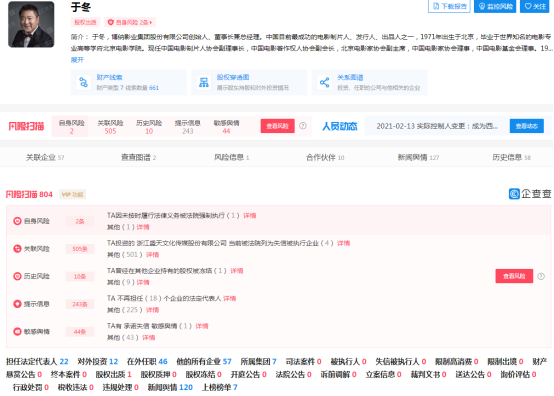Open 详情 for 其他 (43) item

tap(149, 338)
